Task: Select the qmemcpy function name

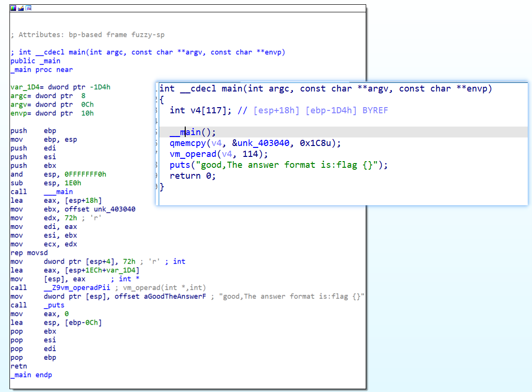Action: 188,143
